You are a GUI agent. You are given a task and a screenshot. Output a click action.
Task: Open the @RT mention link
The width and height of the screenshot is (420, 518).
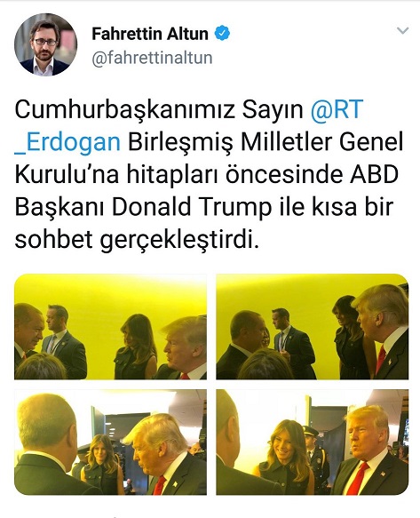[x=337, y=109]
